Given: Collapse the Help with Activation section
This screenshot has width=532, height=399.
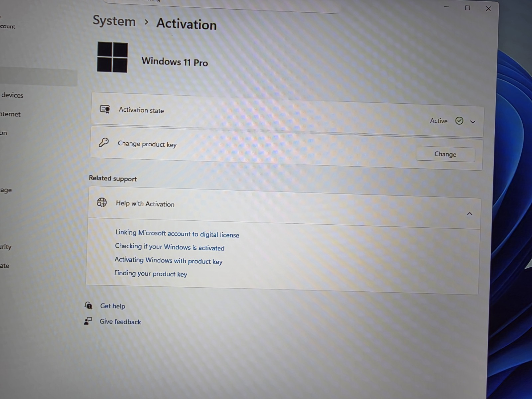Looking at the screenshot, I should coord(469,214).
